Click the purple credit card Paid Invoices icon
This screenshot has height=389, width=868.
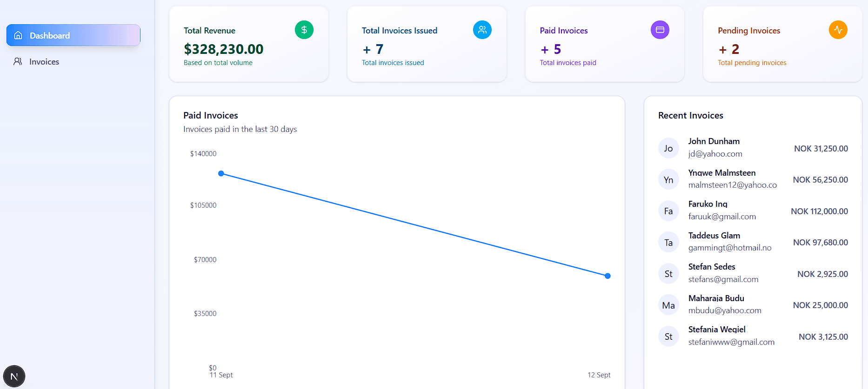(x=660, y=30)
